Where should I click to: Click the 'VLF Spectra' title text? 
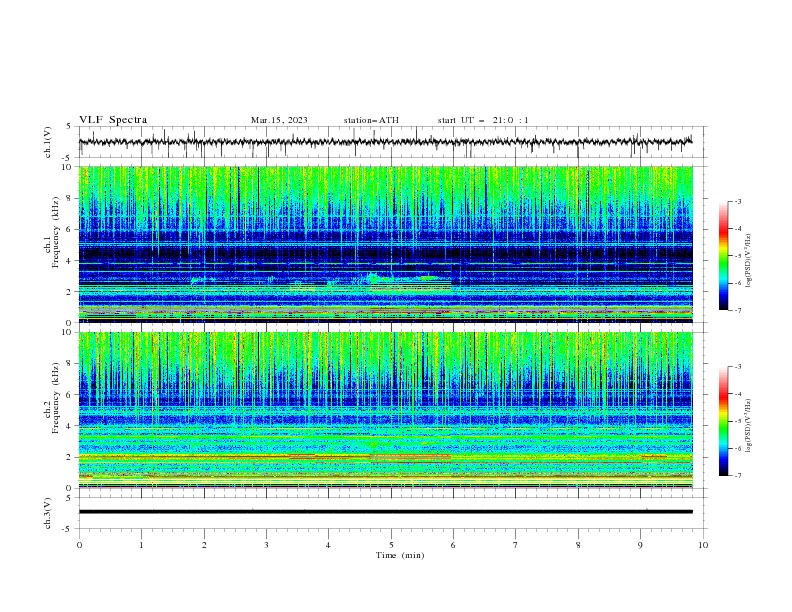click(113, 120)
